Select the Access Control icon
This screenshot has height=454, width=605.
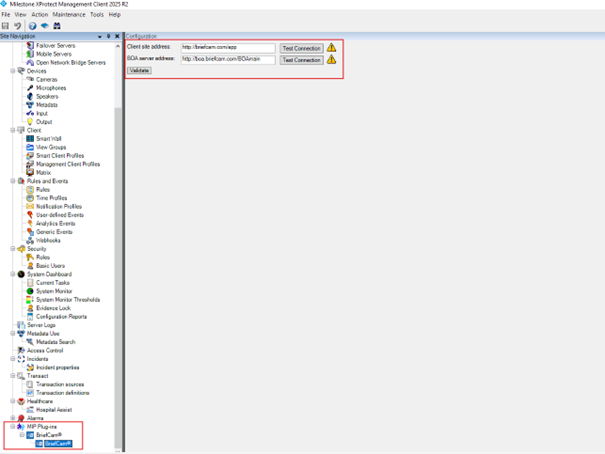pos(21,350)
